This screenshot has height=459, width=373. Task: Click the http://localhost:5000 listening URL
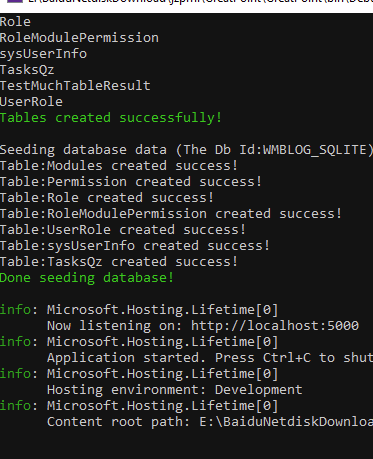click(275, 326)
